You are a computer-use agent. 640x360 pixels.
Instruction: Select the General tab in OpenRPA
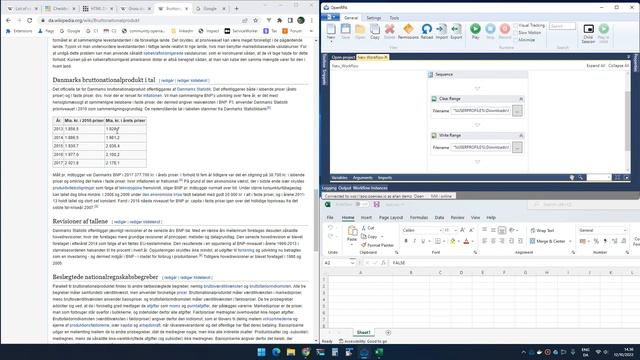pos(351,18)
